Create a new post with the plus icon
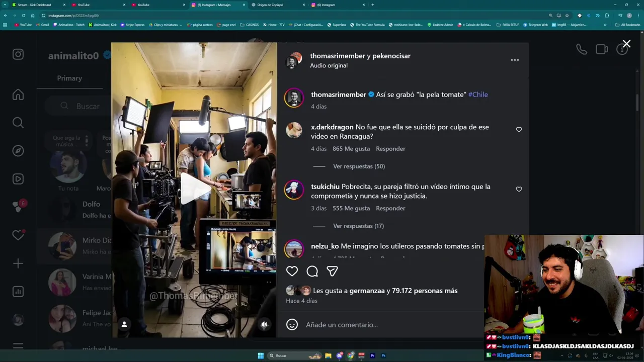This screenshot has width=644, height=362. [18, 263]
